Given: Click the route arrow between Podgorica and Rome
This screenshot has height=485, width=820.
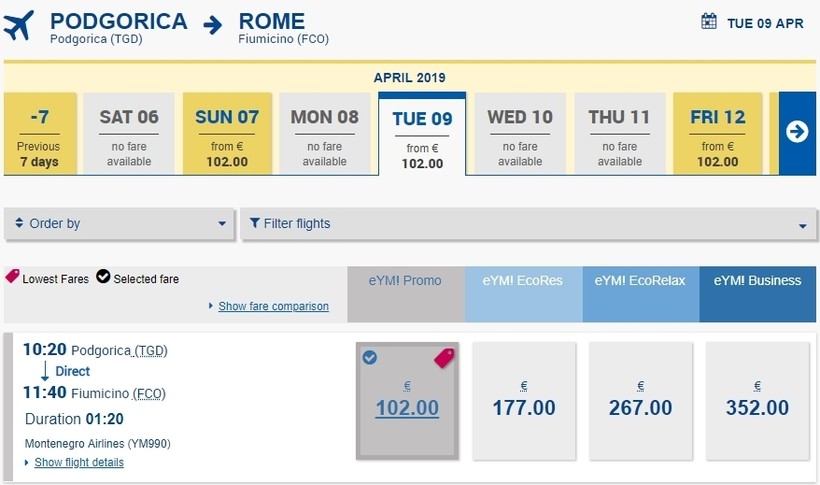Looking at the screenshot, I should coord(213,24).
